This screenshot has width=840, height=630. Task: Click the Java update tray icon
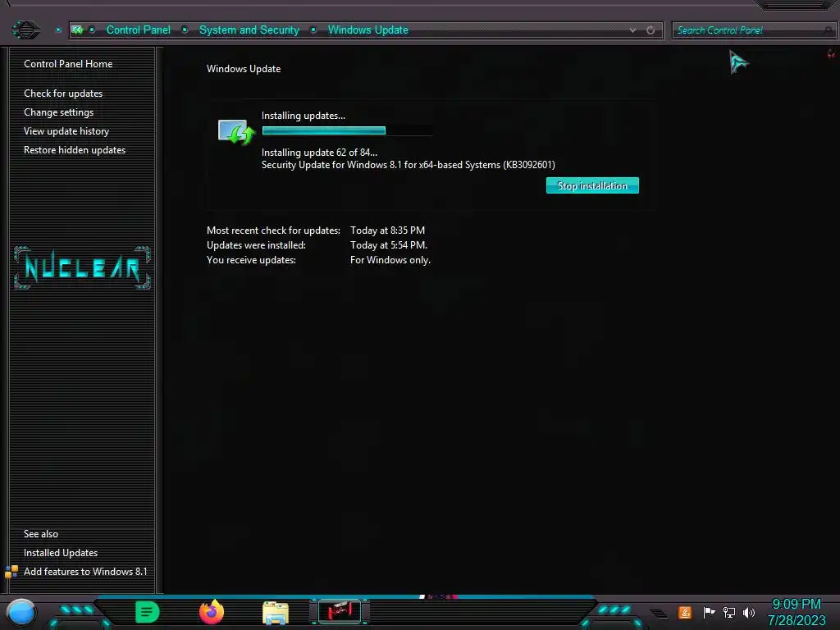coord(685,612)
